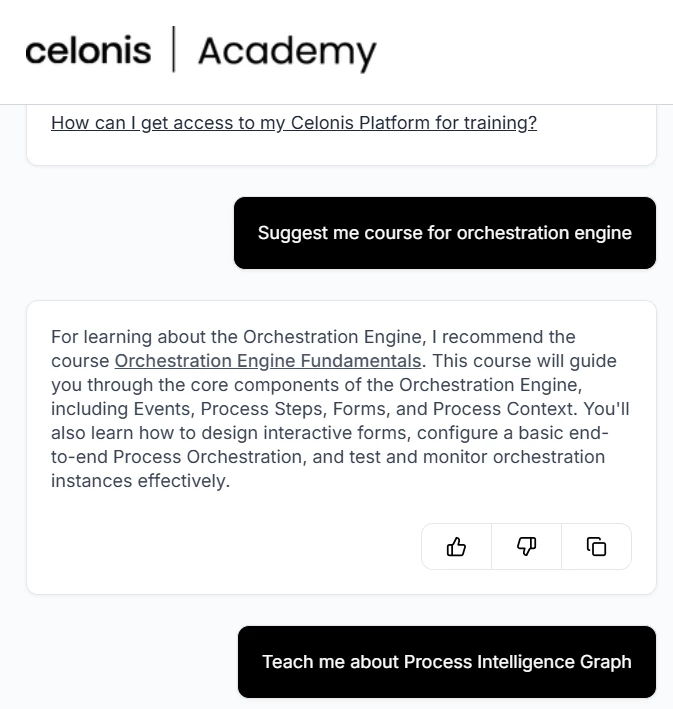Screen dimensions: 673x709
Task: Click the Academy header title
Action: (x=287, y=51)
